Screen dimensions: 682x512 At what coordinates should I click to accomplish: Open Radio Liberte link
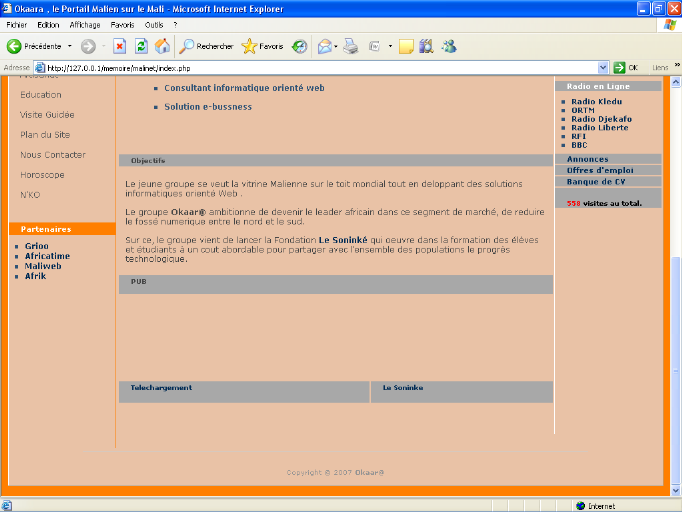(599, 127)
